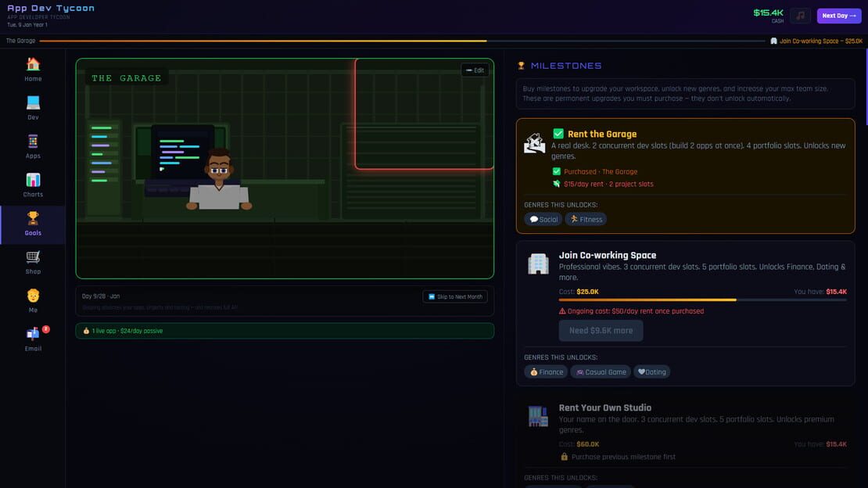This screenshot has height=488, width=868.
Task: View the Charts section
Action: tap(33, 185)
